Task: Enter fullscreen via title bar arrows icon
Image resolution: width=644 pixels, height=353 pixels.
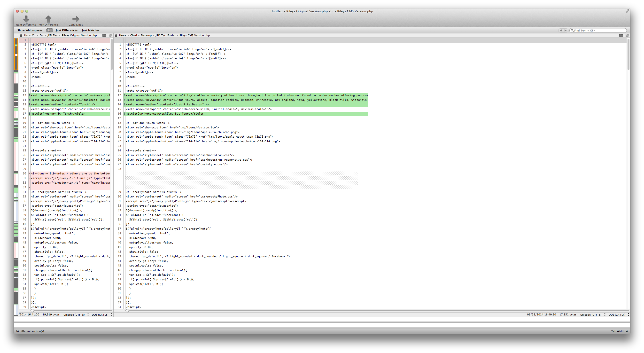Action: [x=627, y=11]
